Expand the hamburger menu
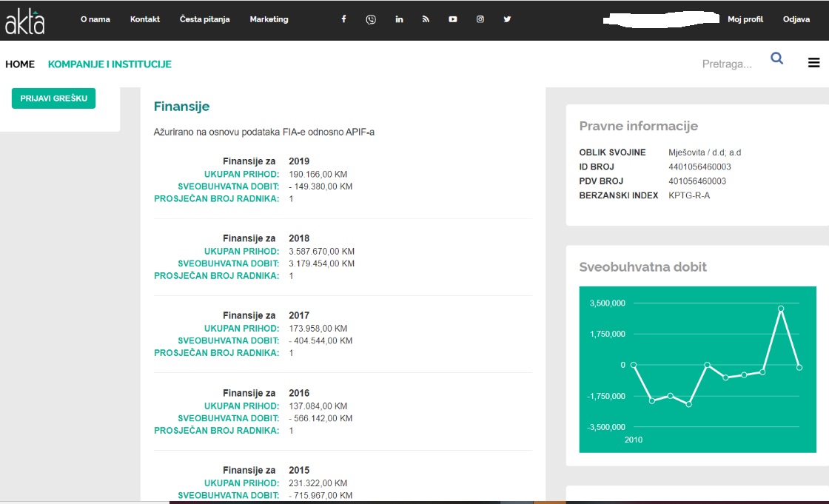The width and height of the screenshot is (829, 504). pyautogui.click(x=813, y=63)
